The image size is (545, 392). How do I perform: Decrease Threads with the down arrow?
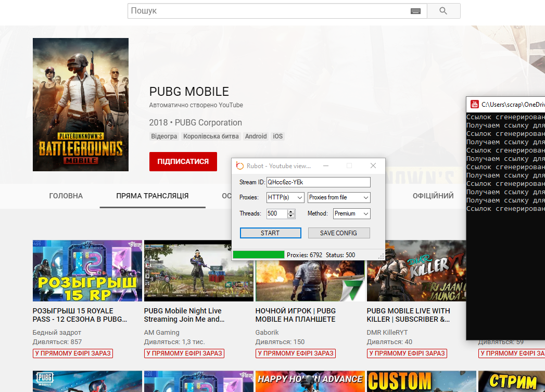coord(291,216)
